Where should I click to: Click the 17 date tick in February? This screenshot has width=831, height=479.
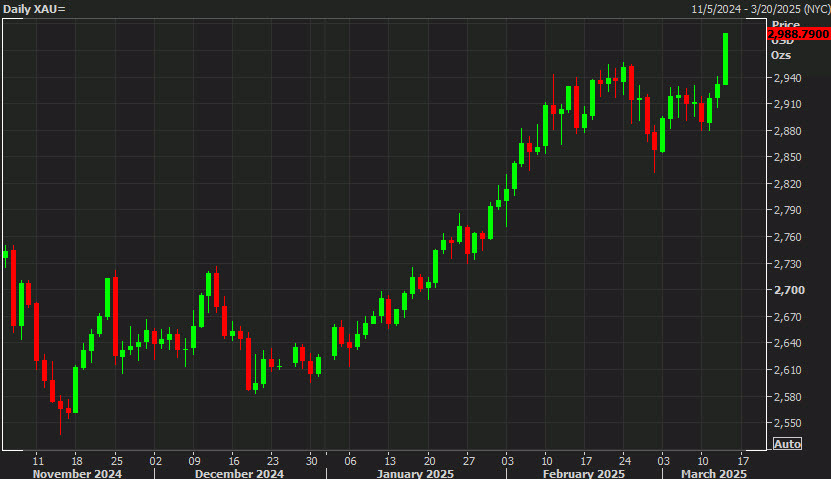[x=586, y=460]
